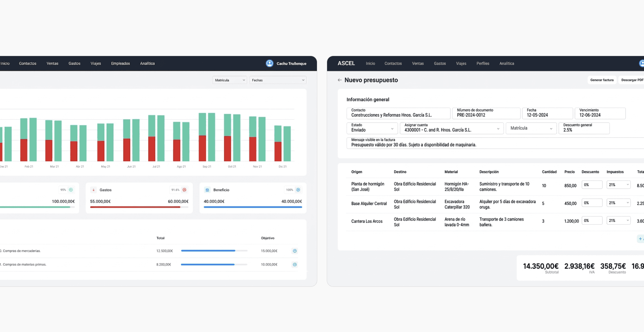Click the blue Beneficio card icon
644x332 pixels.
click(207, 190)
